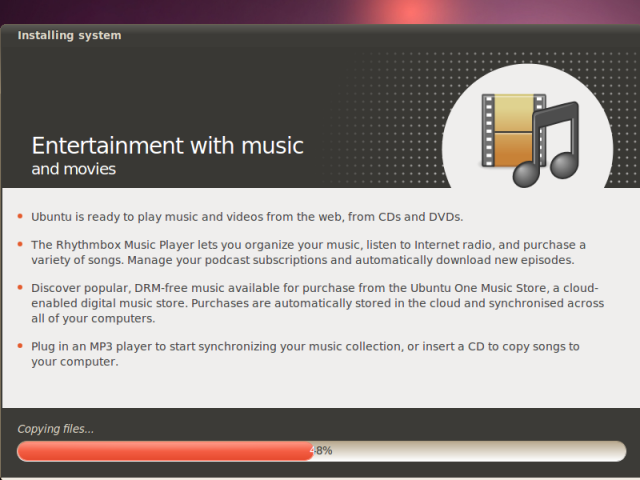Click the text about plugging in MP3 player
The width and height of the screenshot is (640, 480).
pyautogui.click(x=305, y=354)
